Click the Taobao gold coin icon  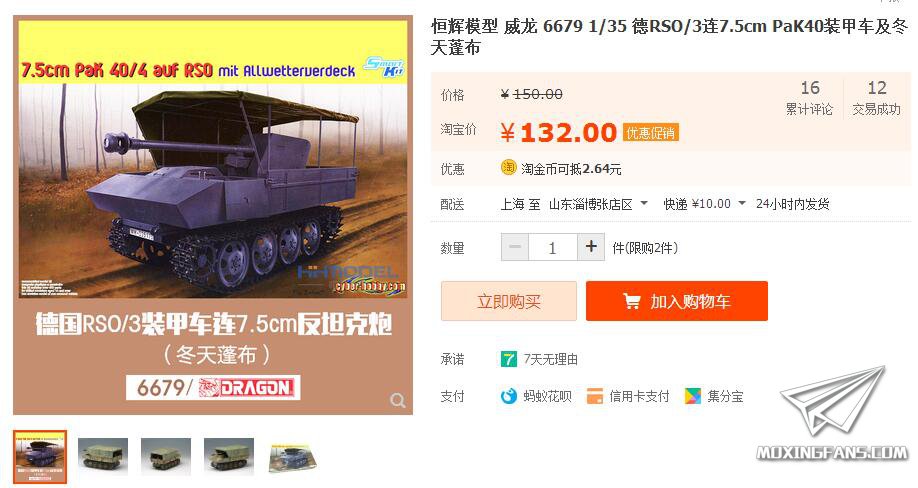point(508,168)
